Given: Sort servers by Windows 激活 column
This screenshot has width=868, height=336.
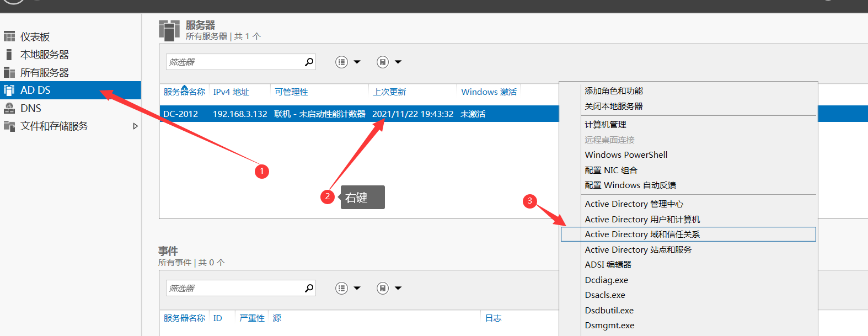Looking at the screenshot, I should (489, 92).
